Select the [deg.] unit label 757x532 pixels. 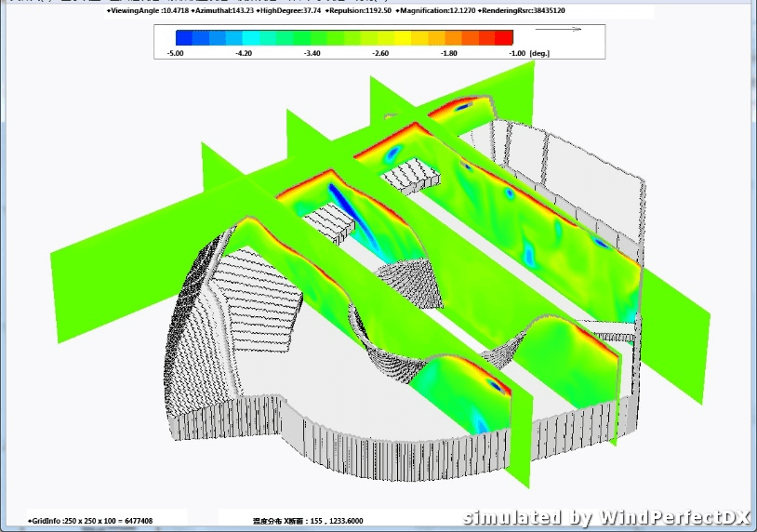coord(541,54)
